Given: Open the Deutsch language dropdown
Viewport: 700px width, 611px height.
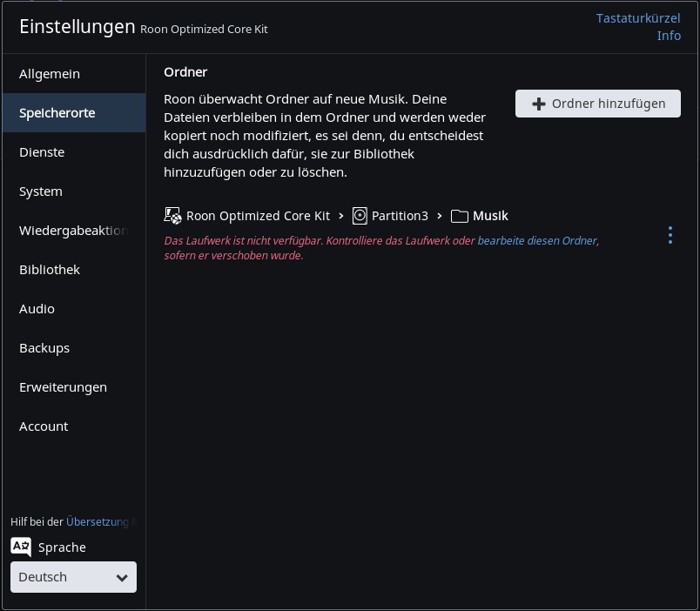Looking at the screenshot, I should click(73, 577).
